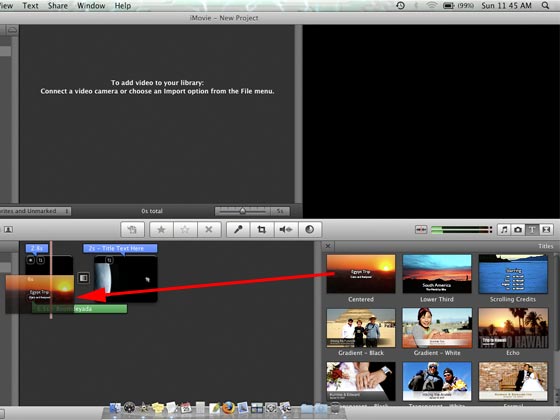Open Finder from the Dock
The image size is (560, 420).
point(115,408)
